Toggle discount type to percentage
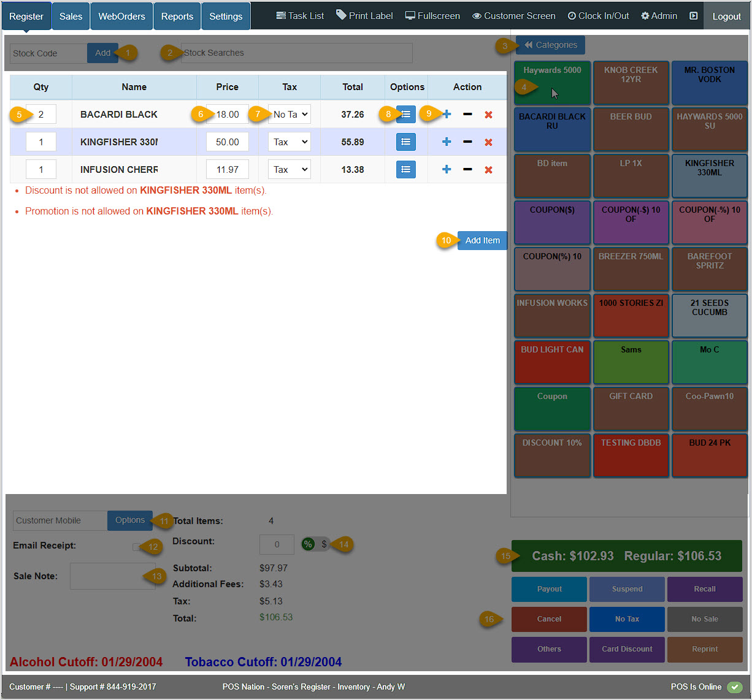This screenshot has width=752, height=700. click(308, 544)
